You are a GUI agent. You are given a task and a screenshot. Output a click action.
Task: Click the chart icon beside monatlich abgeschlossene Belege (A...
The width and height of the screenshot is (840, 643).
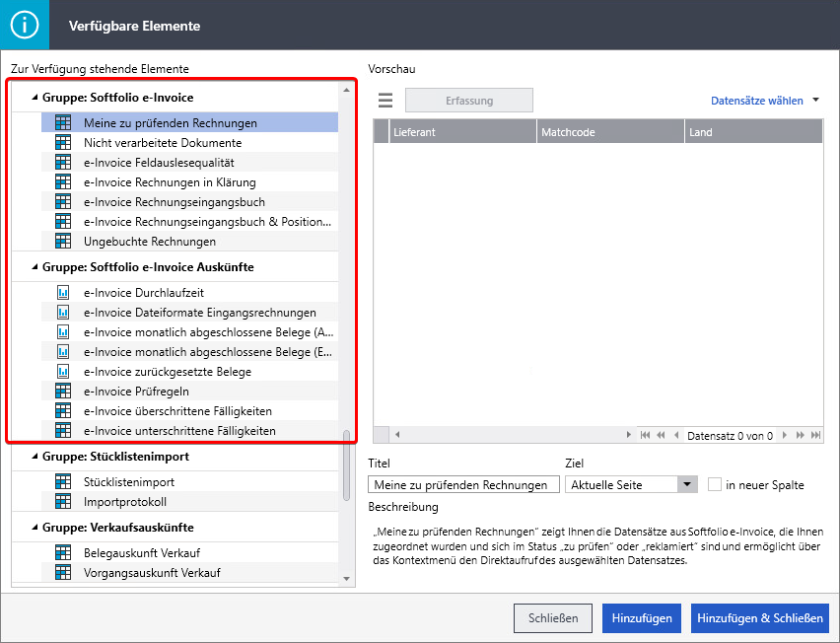[63, 332]
